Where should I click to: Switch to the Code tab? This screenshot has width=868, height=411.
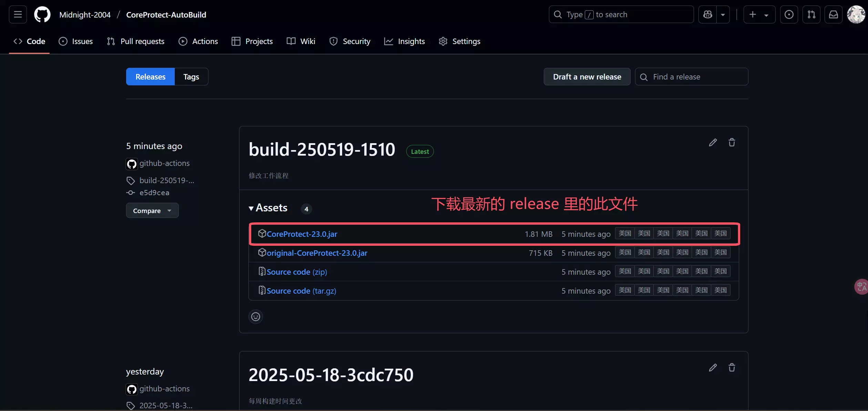click(29, 41)
